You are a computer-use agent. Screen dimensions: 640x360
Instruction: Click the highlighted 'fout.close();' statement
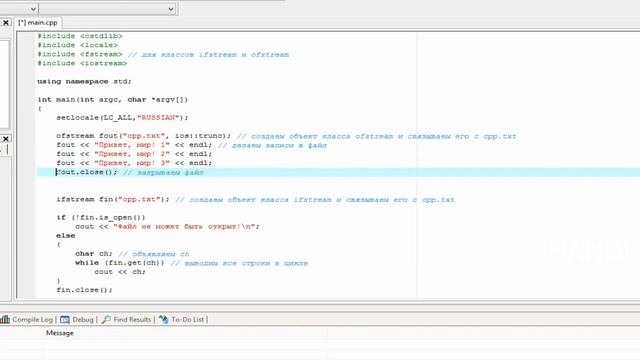click(x=87, y=172)
